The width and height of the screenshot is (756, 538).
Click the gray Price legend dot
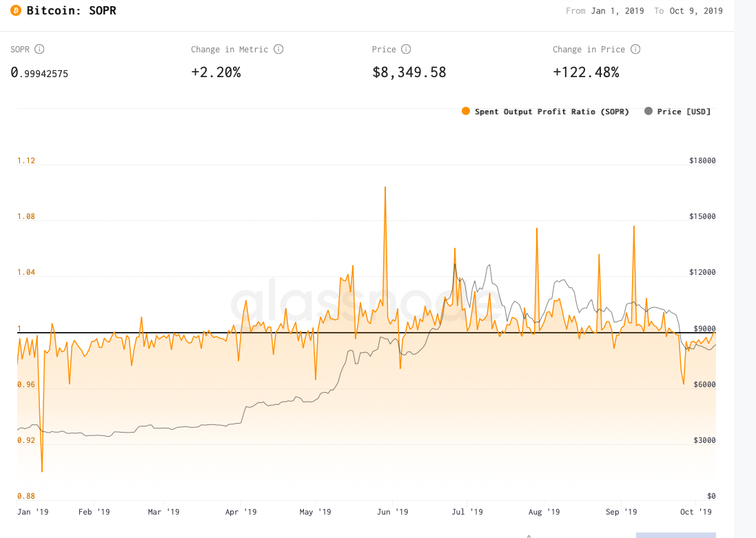tap(648, 111)
